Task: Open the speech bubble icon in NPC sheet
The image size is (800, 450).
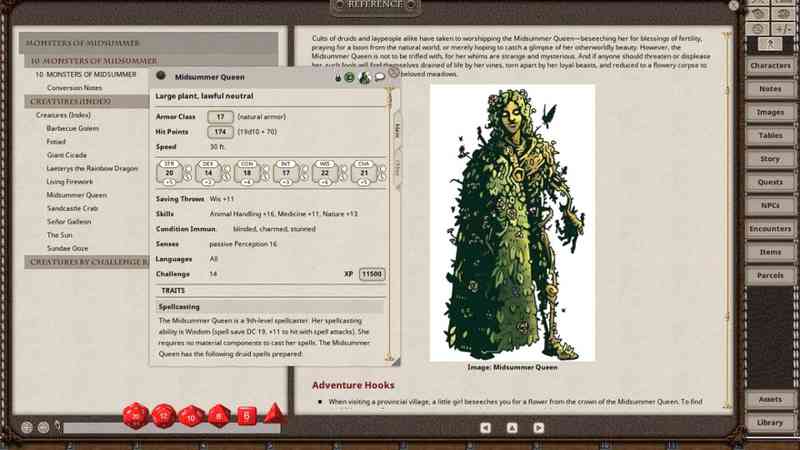Action: tap(380, 76)
